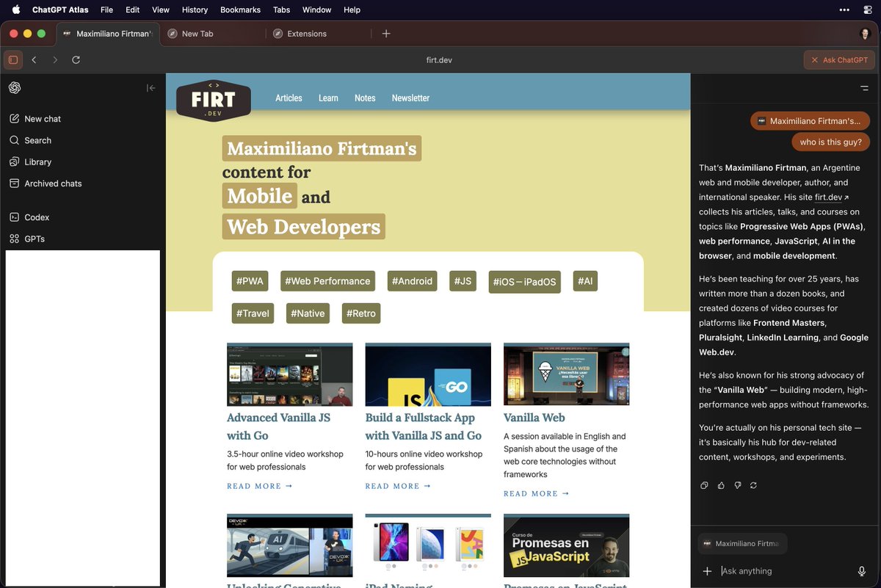Reload the firt.dev page
The height and width of the screenshot is (588, 881).
pyautogui.click(x=76, y=59)
